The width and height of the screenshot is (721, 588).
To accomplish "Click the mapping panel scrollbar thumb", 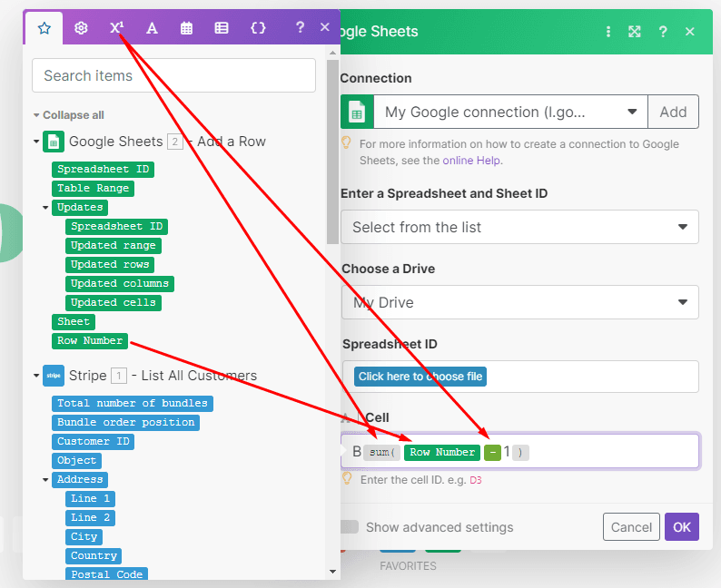I will pos(332,152).
